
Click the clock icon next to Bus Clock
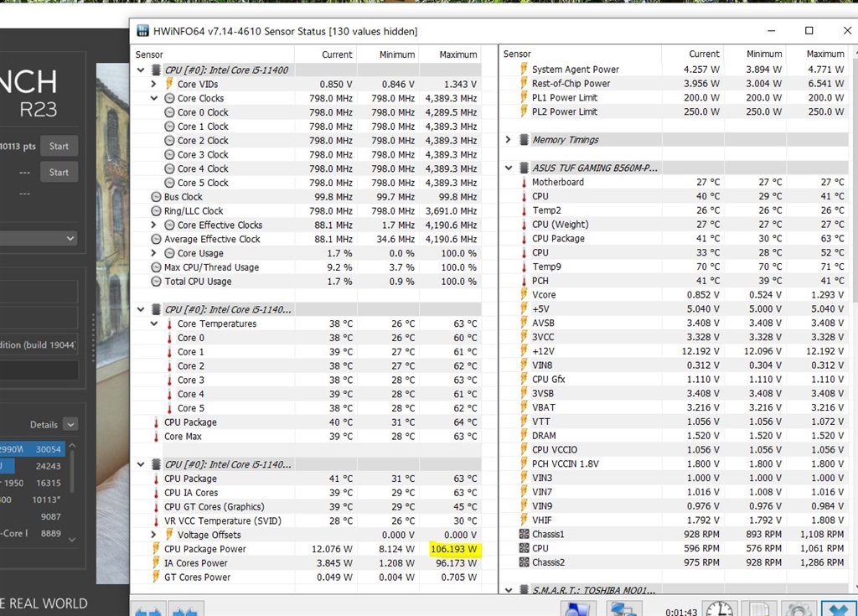coord(156,197)
